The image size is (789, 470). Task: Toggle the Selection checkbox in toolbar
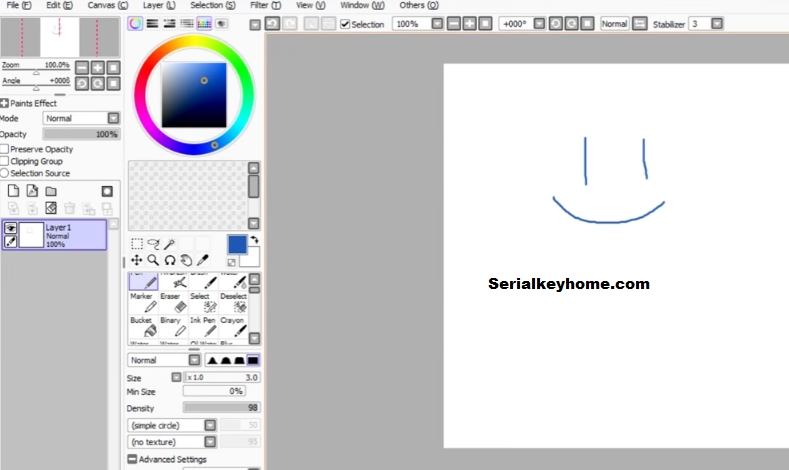345,24
